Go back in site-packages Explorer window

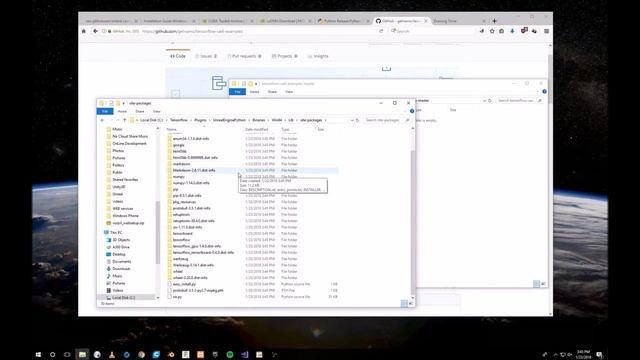point(102,120)
